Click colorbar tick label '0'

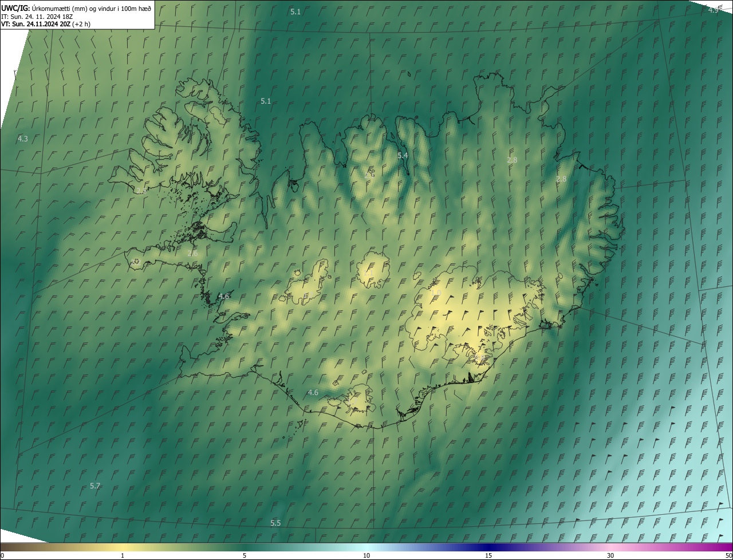[x=2, y=555]
